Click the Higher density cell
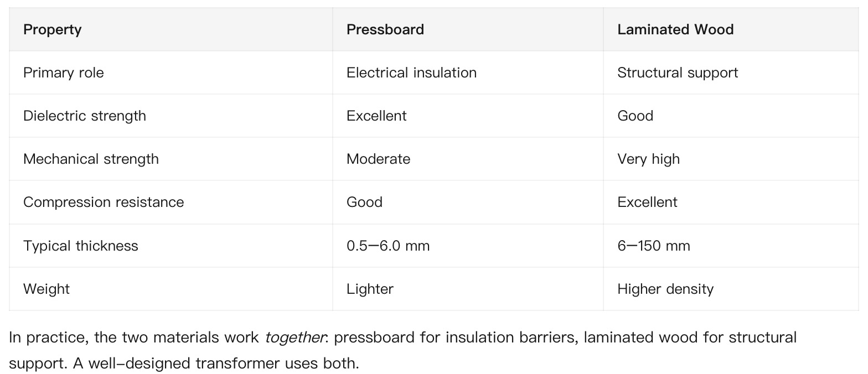The width and height of the screenshot is (868, 374). (x=665, y=289)
